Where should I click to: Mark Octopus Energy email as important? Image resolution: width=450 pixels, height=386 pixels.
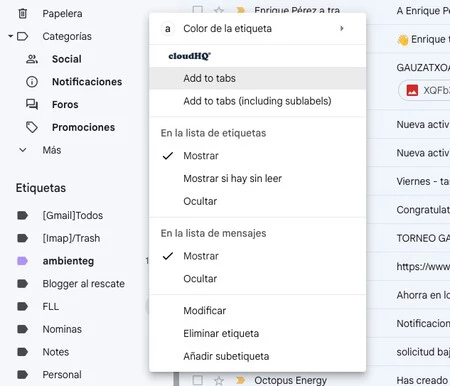pyautogui.click(x=240, y=380)
